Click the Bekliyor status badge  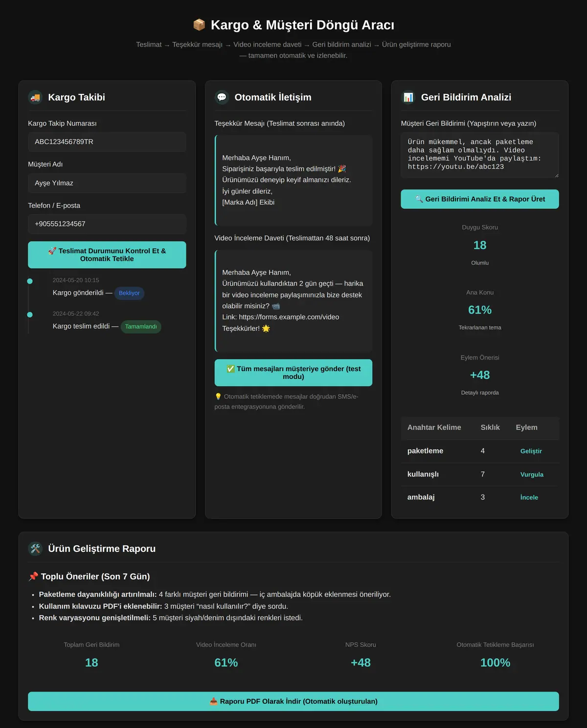click(129, 293)
